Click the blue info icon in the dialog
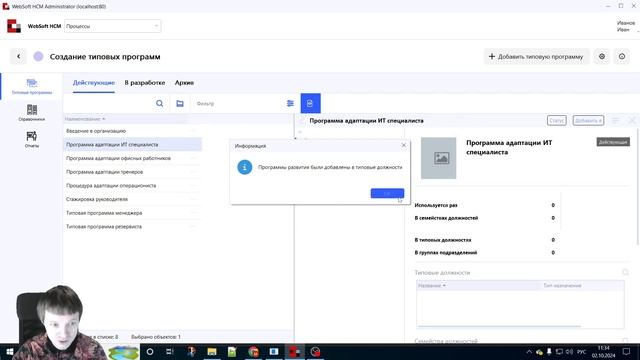Viewport: 640px width, 360px height. click(x=244, y=167)
